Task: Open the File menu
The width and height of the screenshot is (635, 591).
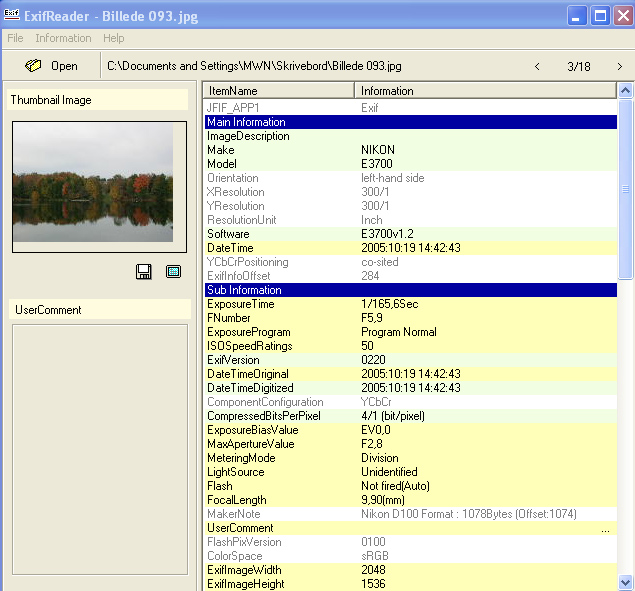Action: (x=15, y=38)
